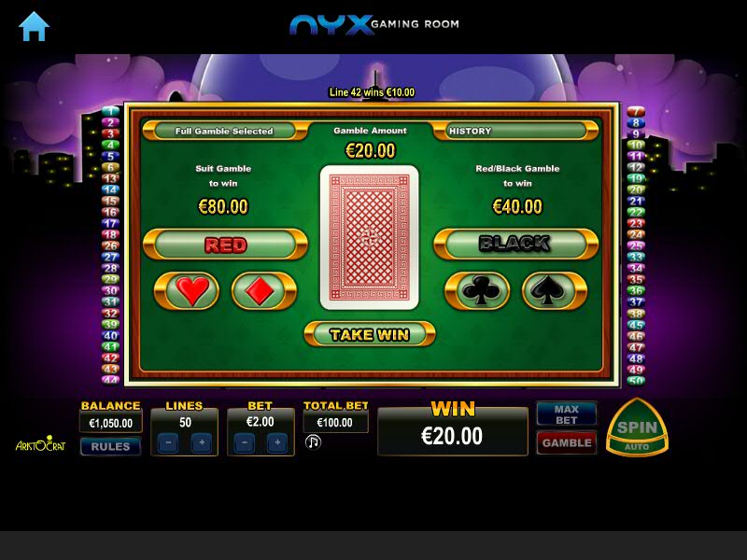Set MAX BET
This screenshot has width=747, height=560.
(x=567, y=414)
